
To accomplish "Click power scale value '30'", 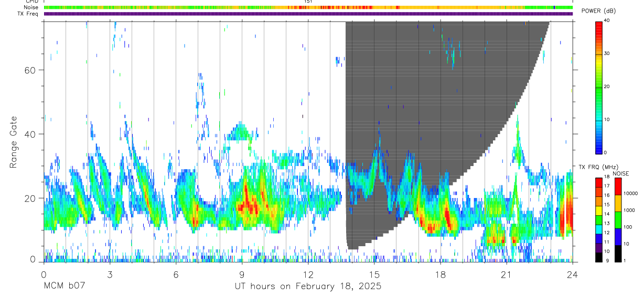I will point(607,54).
